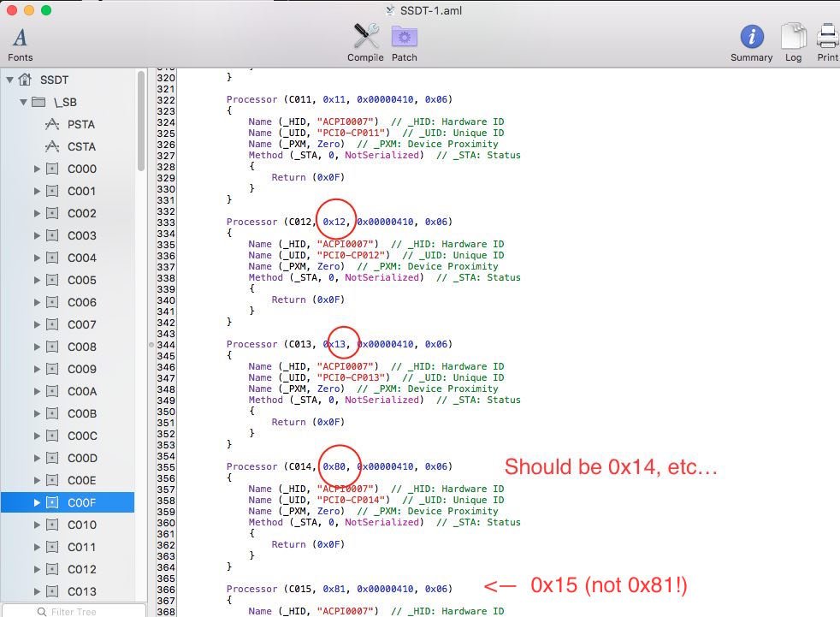The width and height of the screenshot is (840, 617).
Task: Collapse the \_SB scope
Action: coord(23,102)
